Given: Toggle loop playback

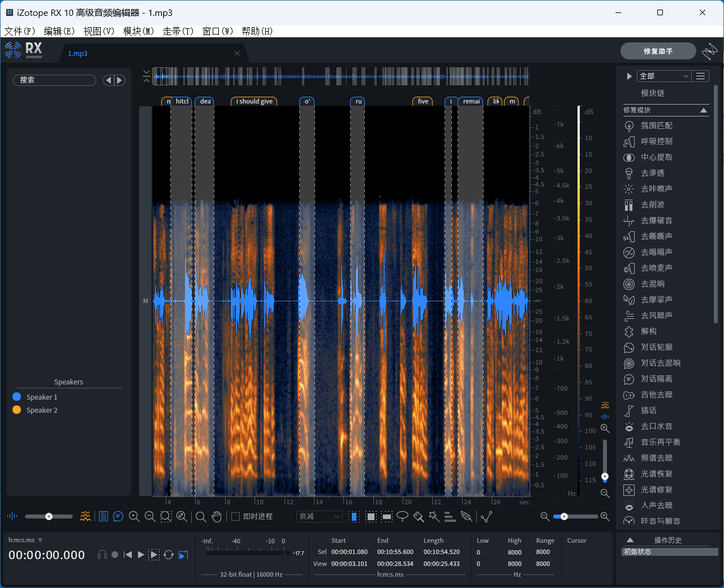Looking at the screenshot, I should pos(169,555).
